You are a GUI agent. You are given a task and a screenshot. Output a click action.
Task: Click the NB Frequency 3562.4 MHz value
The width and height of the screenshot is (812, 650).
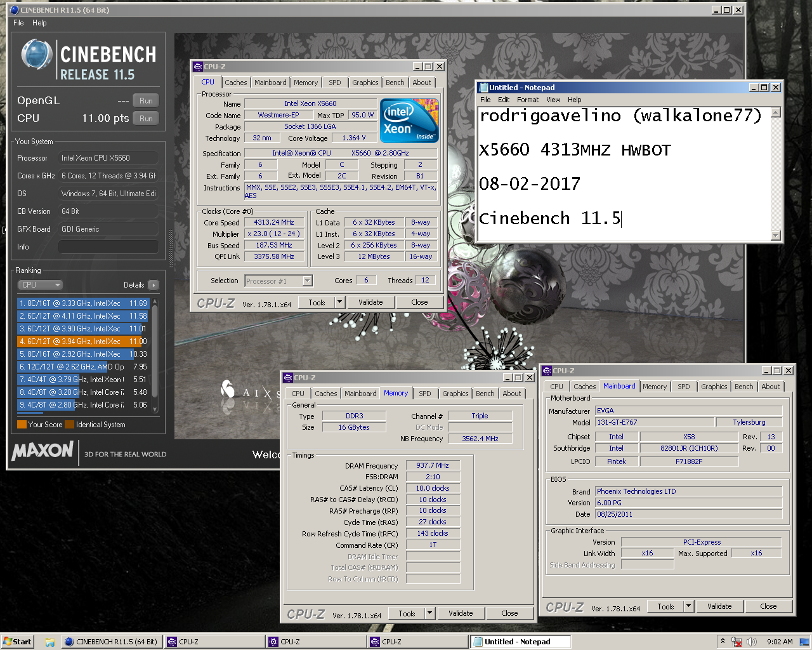coord(480,439)
